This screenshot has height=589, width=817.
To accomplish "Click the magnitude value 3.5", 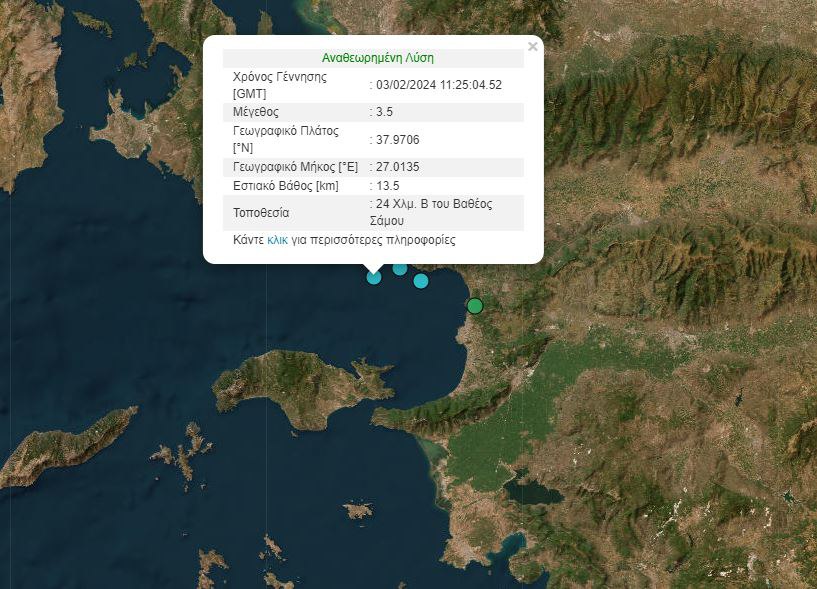I will pos(384,112).
